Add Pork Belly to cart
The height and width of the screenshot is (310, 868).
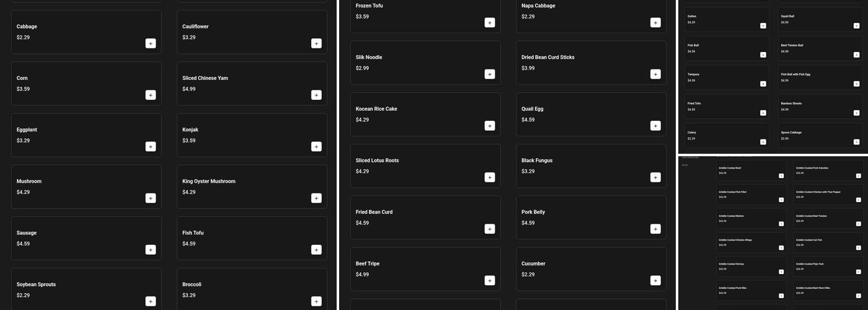655,229
